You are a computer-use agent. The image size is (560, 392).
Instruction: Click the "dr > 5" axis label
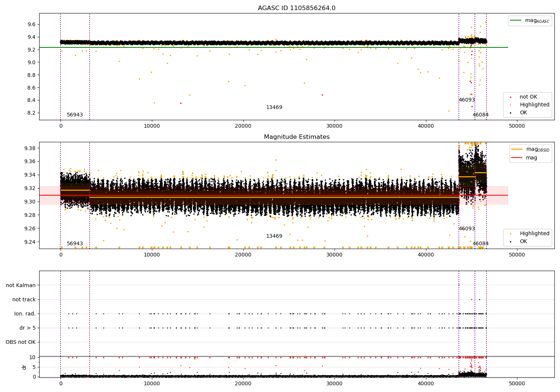tap(28, 328)
